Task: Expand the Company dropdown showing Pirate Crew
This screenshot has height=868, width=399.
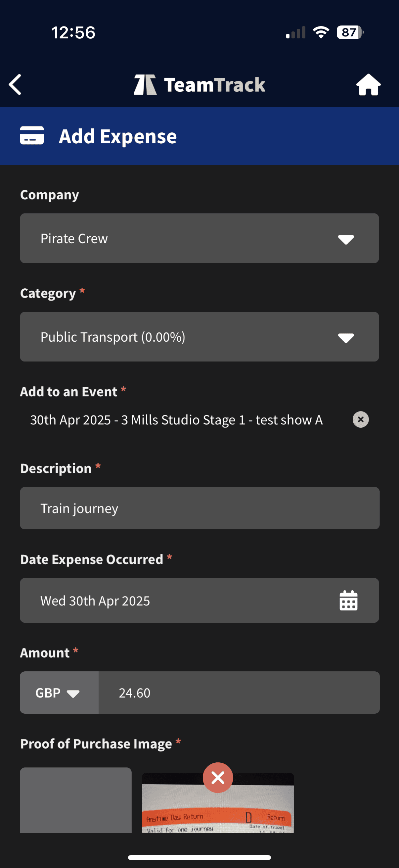Action: coord(199,238)
